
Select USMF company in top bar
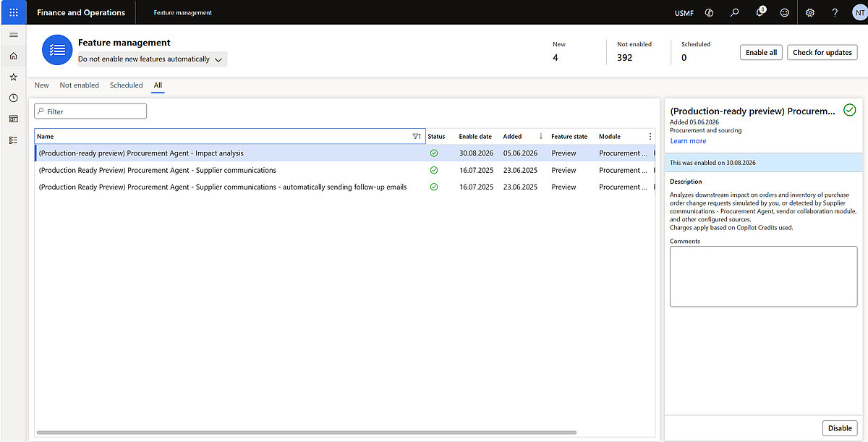684,12
